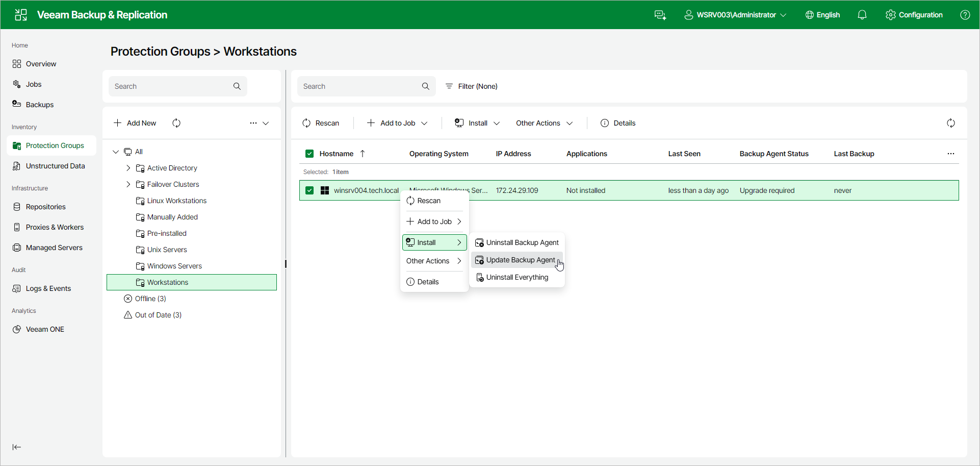Choose Uninstall Backup Agent

[x=517, y=242]
